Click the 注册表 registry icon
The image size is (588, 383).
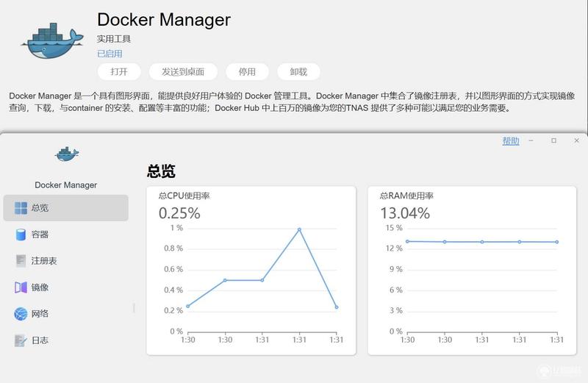pos(21,261)
